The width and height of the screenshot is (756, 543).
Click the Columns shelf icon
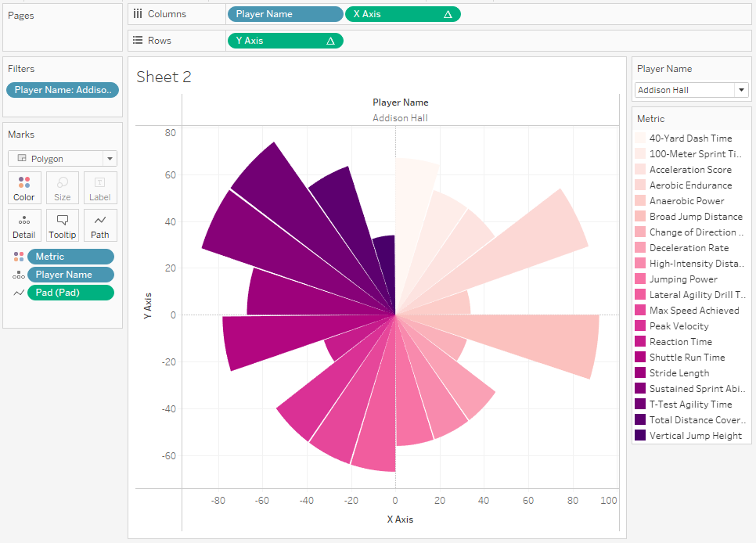click(x=138, y=14)
